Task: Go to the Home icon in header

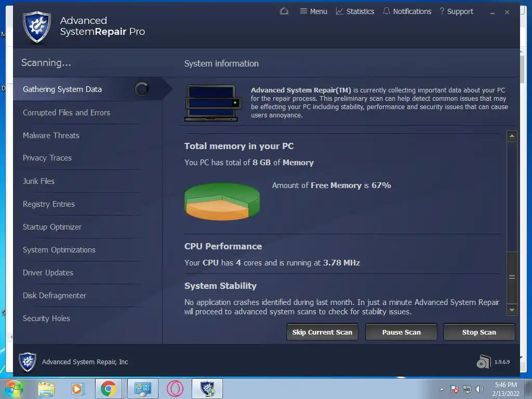Action: [284, 11]
